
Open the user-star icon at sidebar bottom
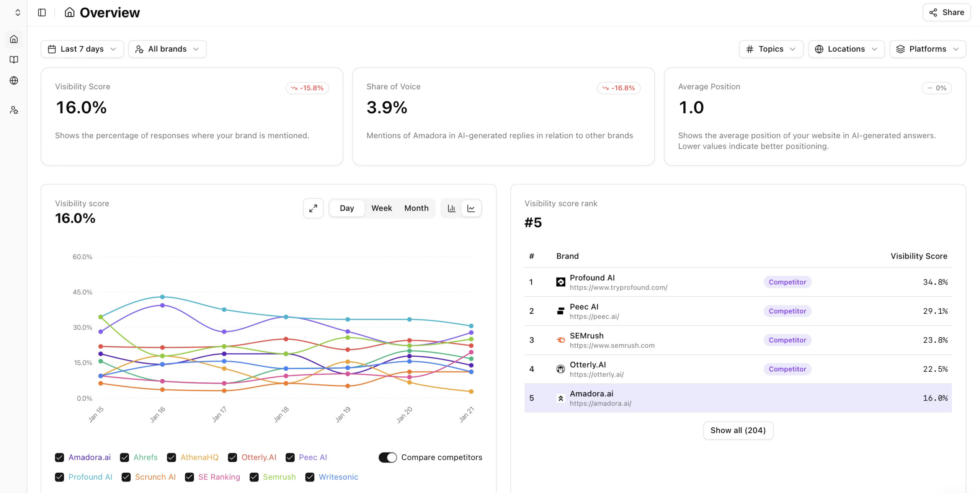(14, 110)
